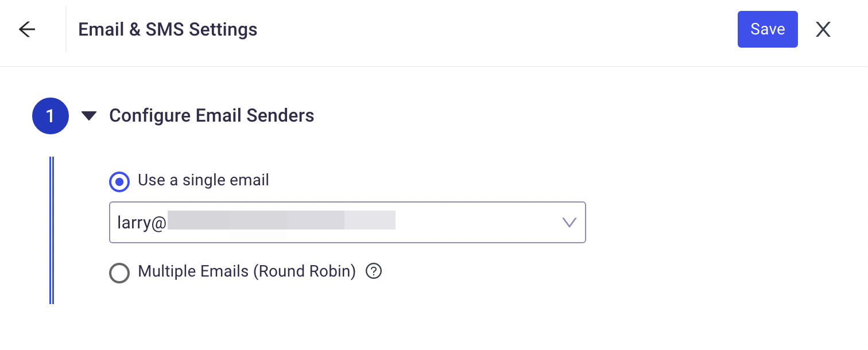Image resolution: width=868 pixels, height=350 pixels.
Task: Go back using the left arrow icon
Action: pos(27,29)
